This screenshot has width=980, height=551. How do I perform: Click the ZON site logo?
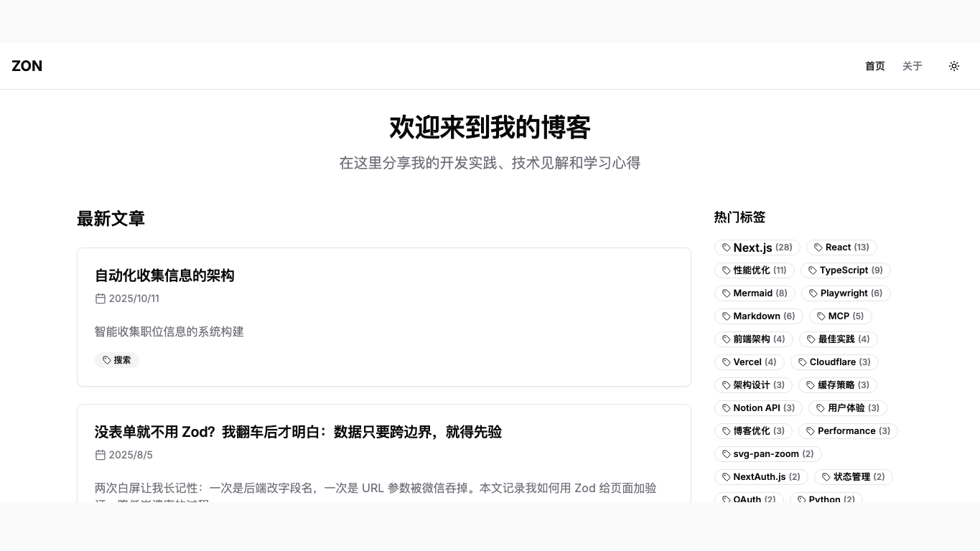click(x=27, y=66)
